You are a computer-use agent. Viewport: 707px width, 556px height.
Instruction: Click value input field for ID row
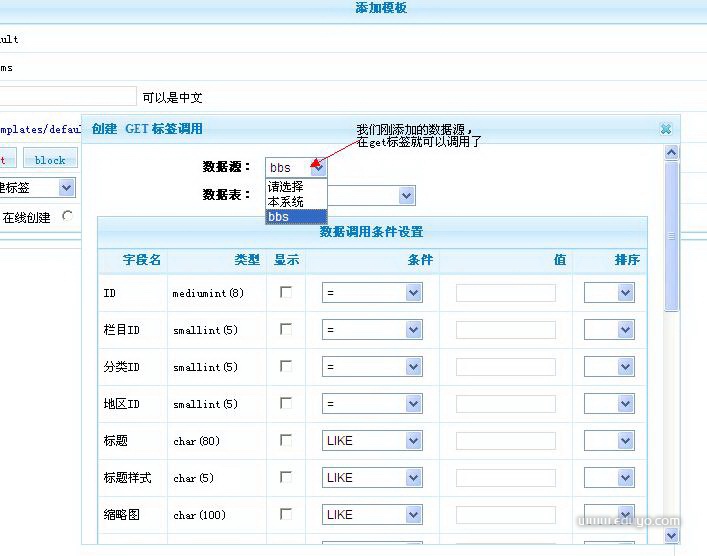tap(505, 293)
